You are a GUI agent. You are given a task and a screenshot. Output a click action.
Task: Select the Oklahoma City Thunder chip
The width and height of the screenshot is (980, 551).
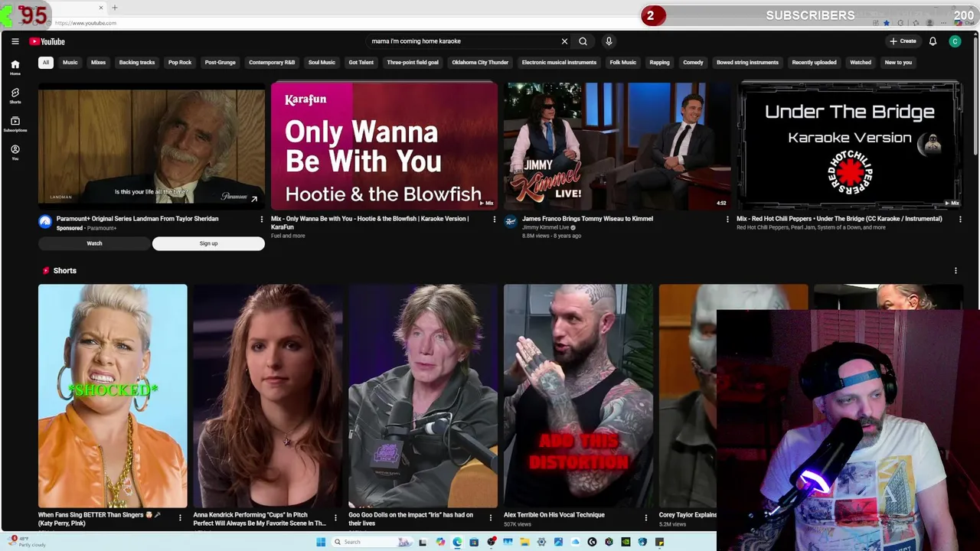point(480,63)
